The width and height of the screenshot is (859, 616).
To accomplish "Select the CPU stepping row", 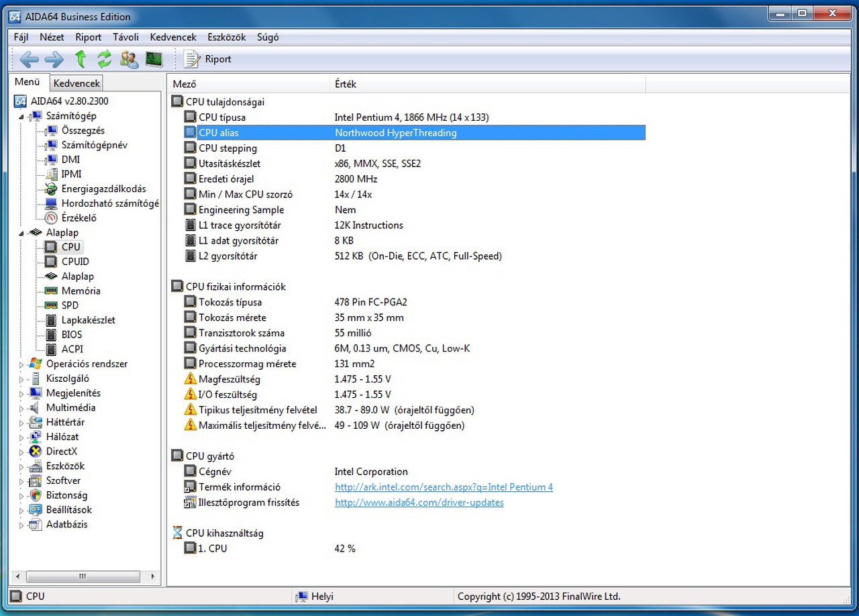I will 414,148.
